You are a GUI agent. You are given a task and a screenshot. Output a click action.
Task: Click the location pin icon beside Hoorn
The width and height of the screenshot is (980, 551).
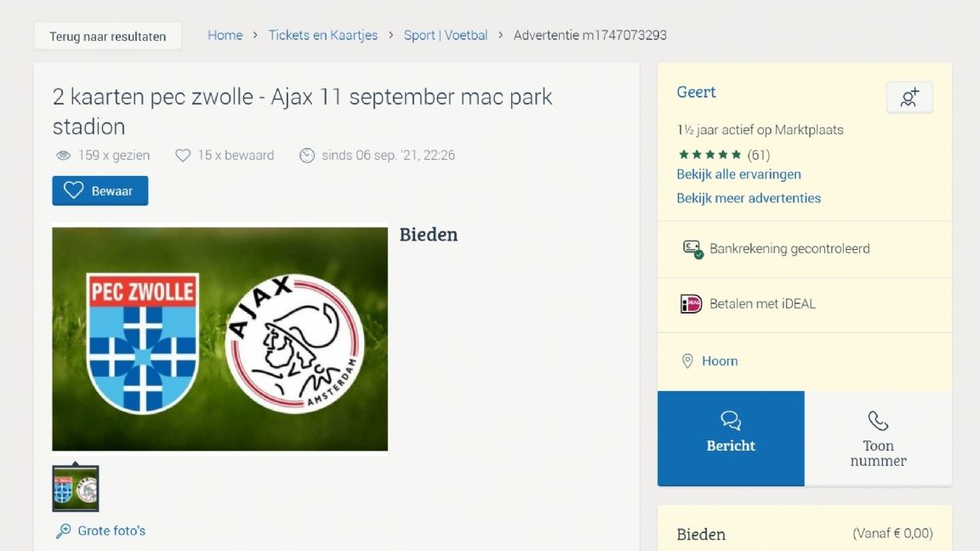tap(687, 361)
